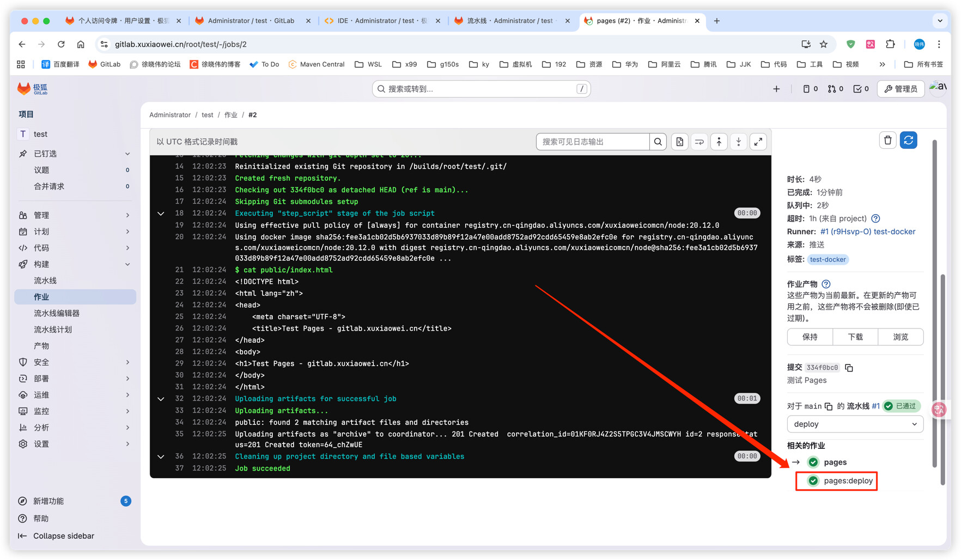Open the help icon next to 超时

(x=875, y=218)
